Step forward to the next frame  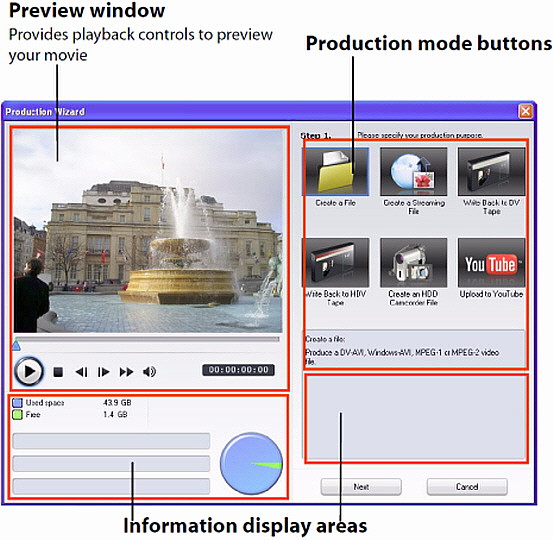[103, 372]
